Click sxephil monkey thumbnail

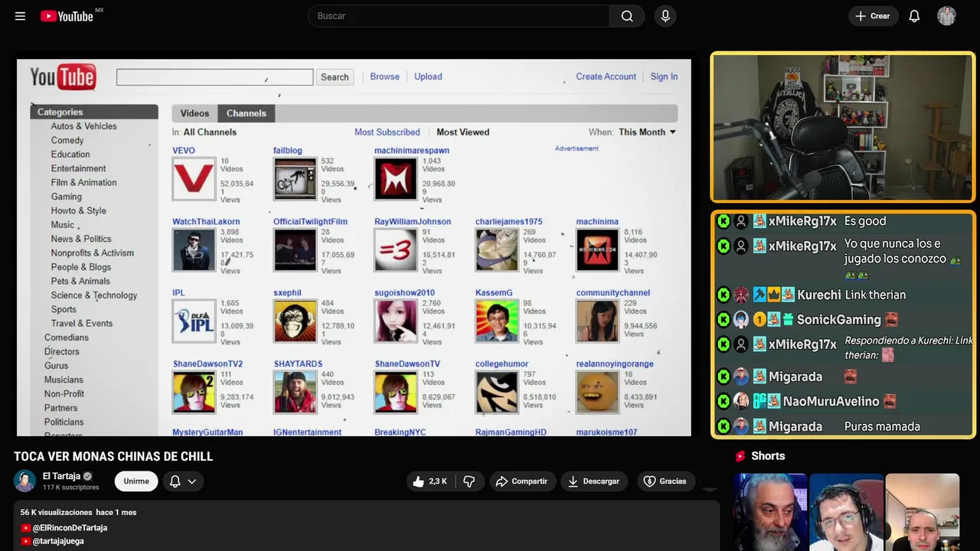pos(295,321)
